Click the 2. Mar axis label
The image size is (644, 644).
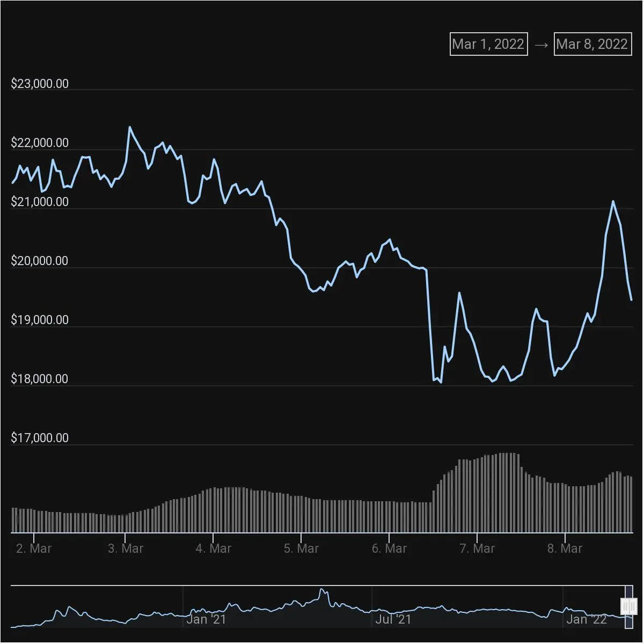point(34,548)
